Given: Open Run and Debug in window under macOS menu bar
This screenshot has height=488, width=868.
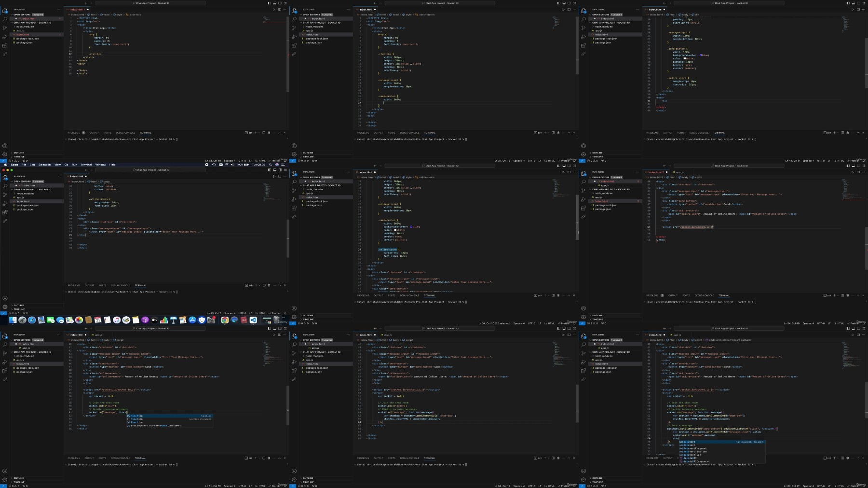Looking at the screenshot, I should click(x=5, y=203).
